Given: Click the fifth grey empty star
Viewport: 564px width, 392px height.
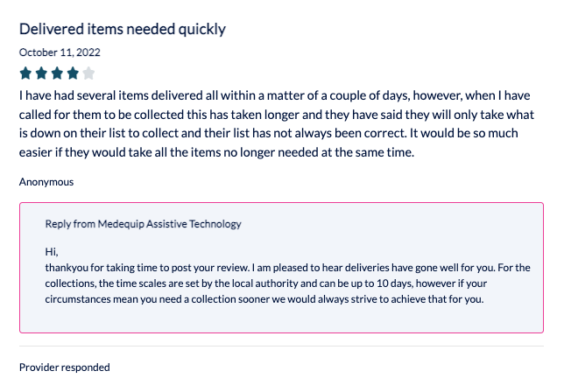Looking at the screenshot, I should click(88, 73).
